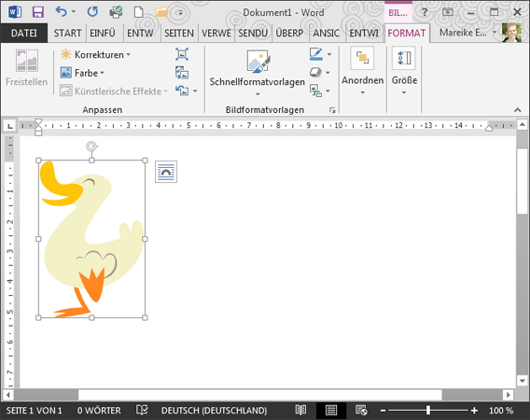The width and height of the screenshot is (530, 420).
Task: Switch to print layout view
Action: point(331,411)
